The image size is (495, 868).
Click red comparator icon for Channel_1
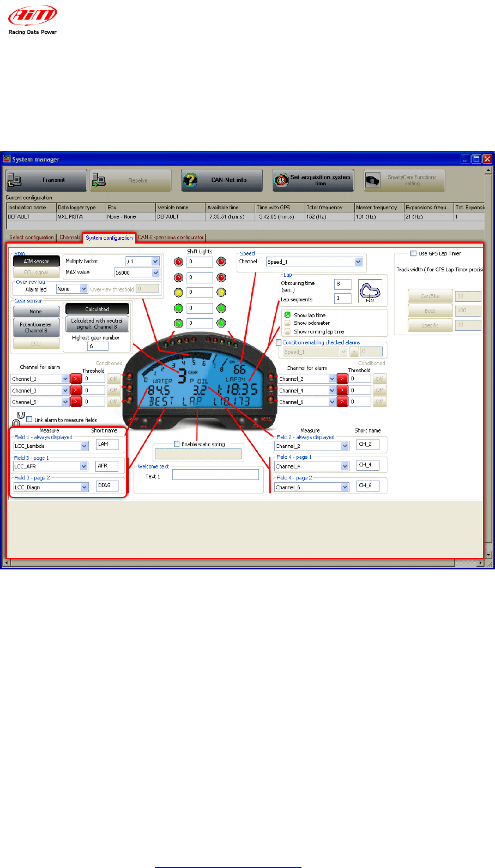76,379
